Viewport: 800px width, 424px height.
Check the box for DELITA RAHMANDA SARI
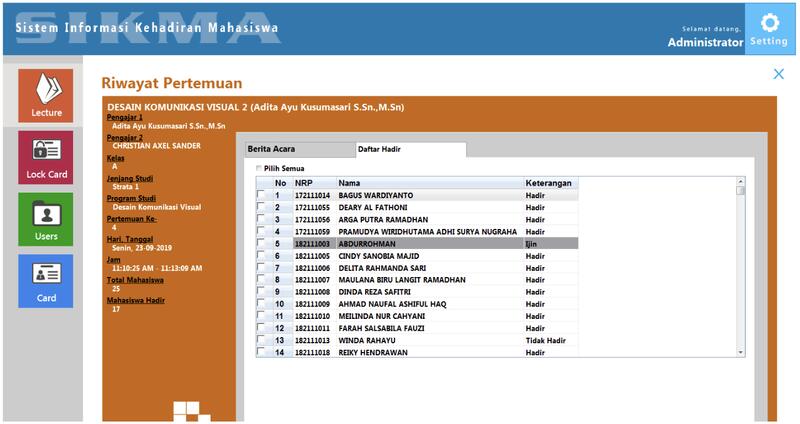(x=261, y=267)
